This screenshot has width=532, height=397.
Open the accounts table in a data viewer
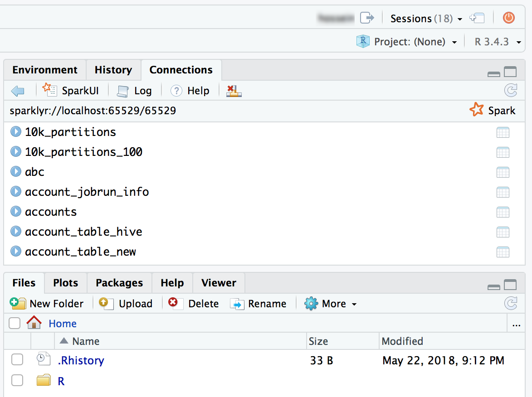503,212
